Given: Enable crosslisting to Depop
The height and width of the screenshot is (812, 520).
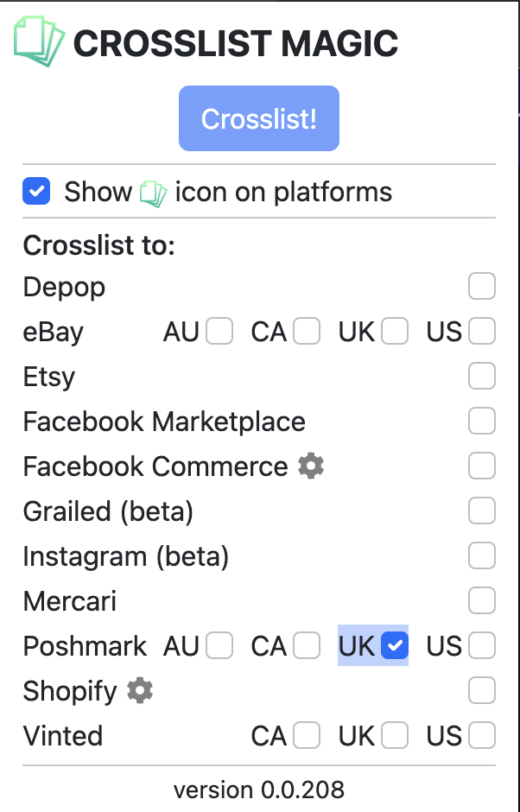Looking at the screenshot, I should click(481, 286).
